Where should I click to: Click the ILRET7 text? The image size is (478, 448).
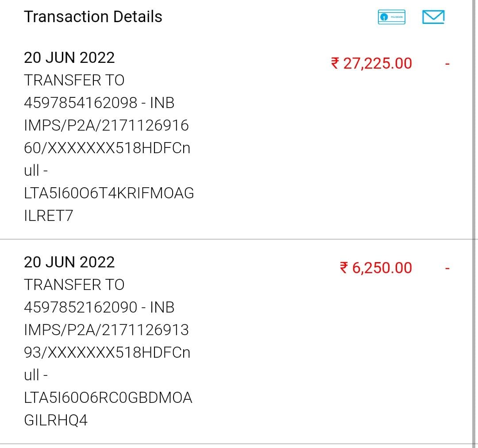(49, 216)
